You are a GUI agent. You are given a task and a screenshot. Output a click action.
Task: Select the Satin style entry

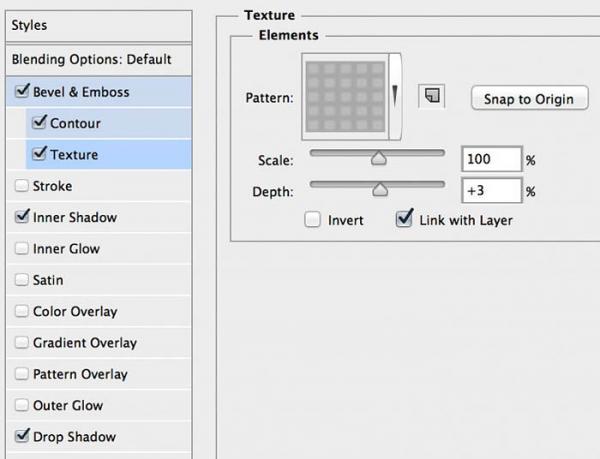click(x=48, y=280)
